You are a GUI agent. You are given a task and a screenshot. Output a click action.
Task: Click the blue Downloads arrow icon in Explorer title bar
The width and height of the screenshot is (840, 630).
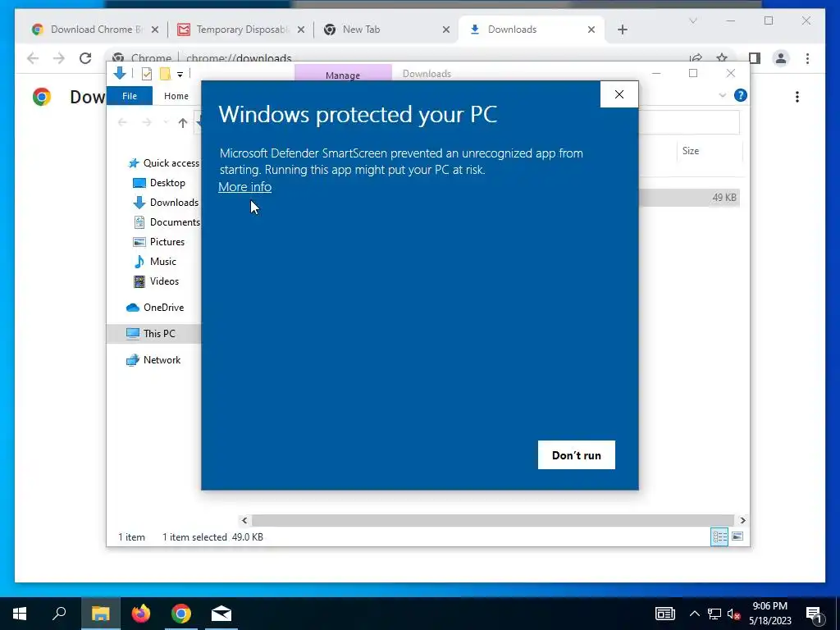[120, 73]
